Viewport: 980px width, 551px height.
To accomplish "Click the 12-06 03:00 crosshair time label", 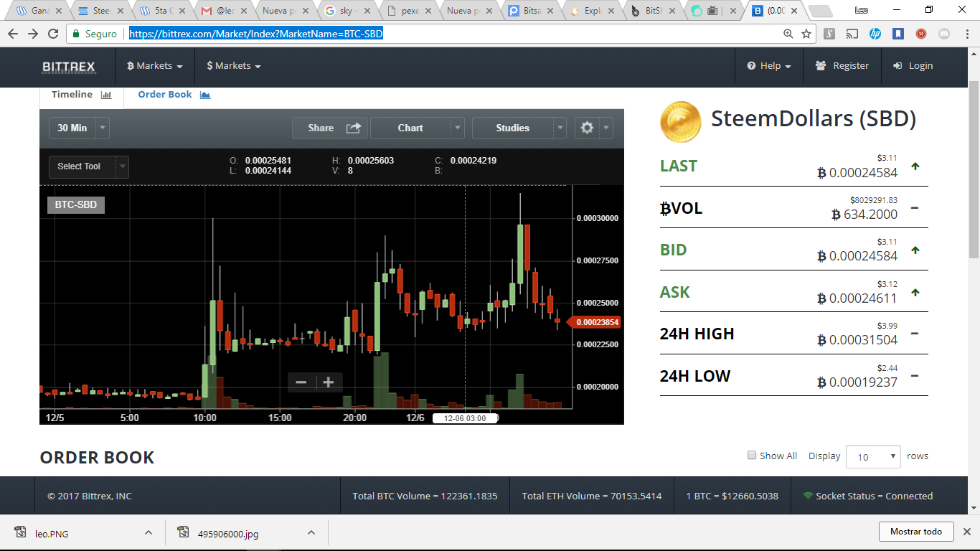I will pyautogui.click(x=465, y=418).
